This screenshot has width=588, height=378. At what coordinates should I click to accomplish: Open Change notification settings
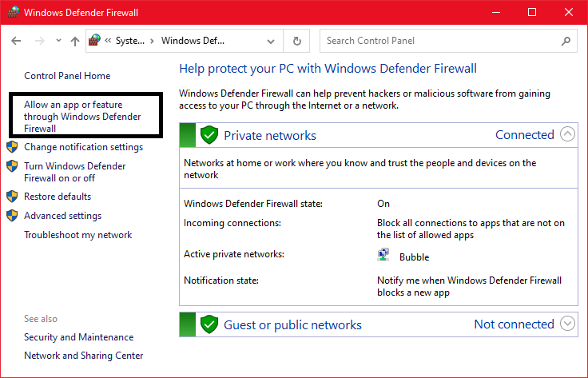83,147
